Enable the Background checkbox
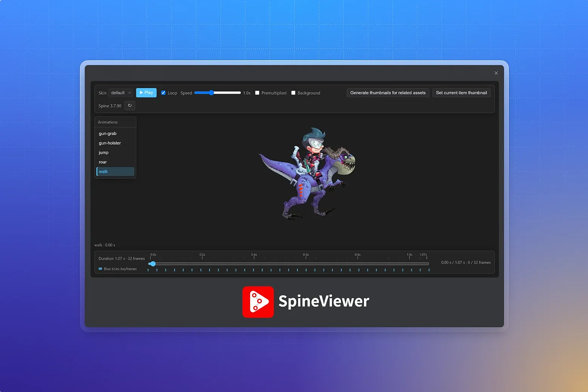 coord(293,93)
